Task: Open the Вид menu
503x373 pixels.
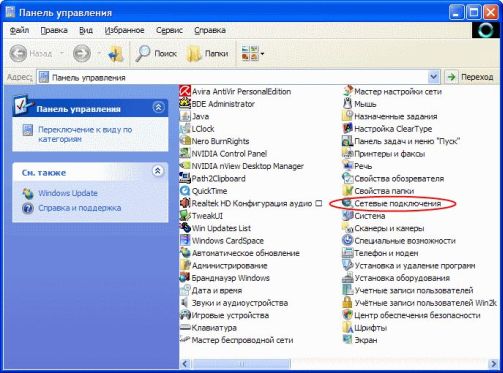Action: (86, 30)
